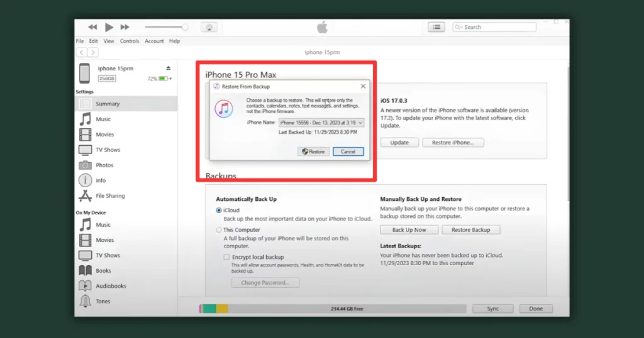Screen dimensions: 644x338
Task: Click the storage usage bar
Action: [x=333, y=308]
